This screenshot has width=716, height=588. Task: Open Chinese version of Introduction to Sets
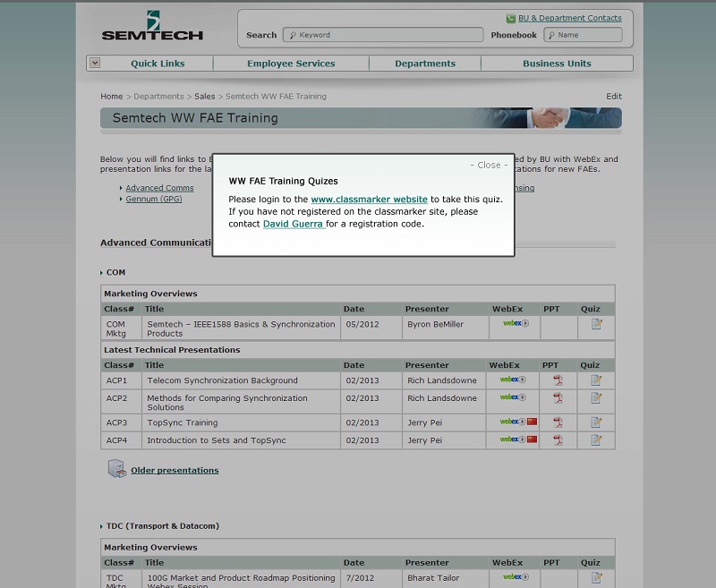pyautogui.click(x=532, y=439)
